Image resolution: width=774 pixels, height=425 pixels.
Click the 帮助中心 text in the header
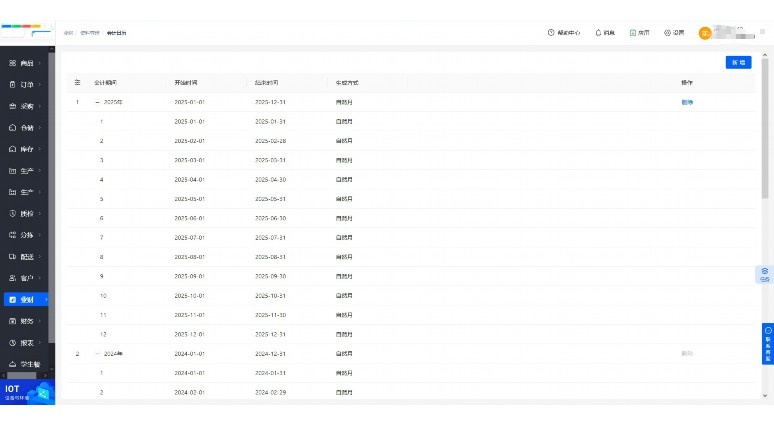569,33
